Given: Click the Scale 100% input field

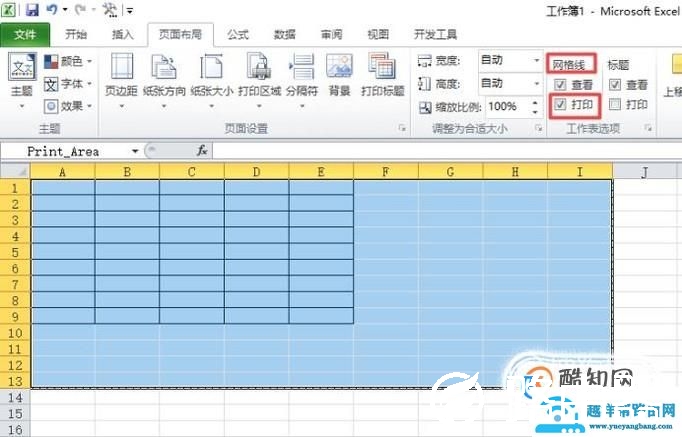Looking at the screenshot, I should click(x=507, y=107).
